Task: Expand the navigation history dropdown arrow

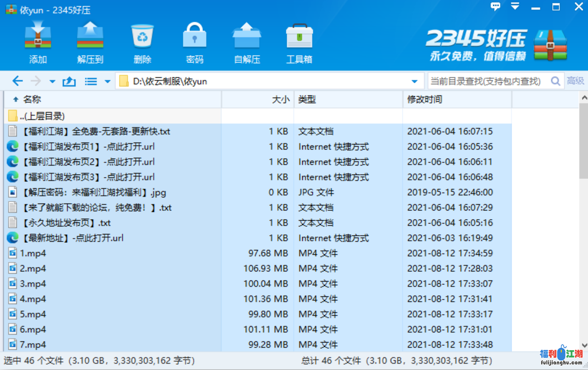Action: click(52, 82)
